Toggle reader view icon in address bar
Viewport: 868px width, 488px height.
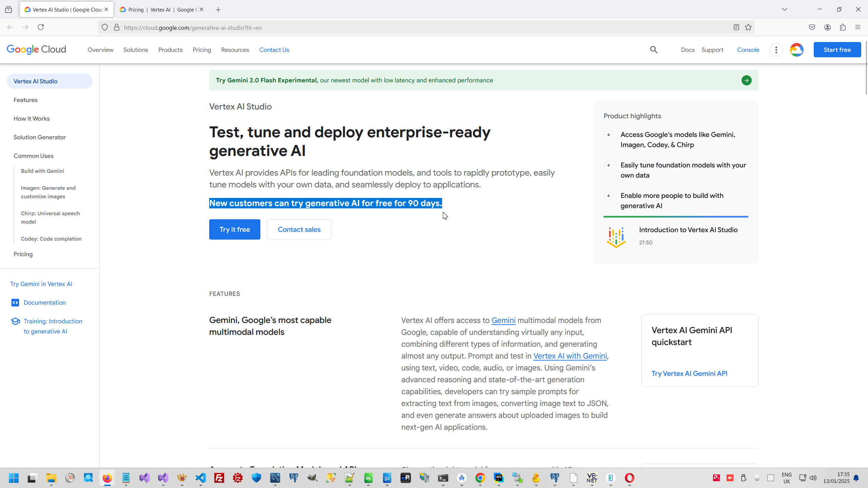point(736,27)
